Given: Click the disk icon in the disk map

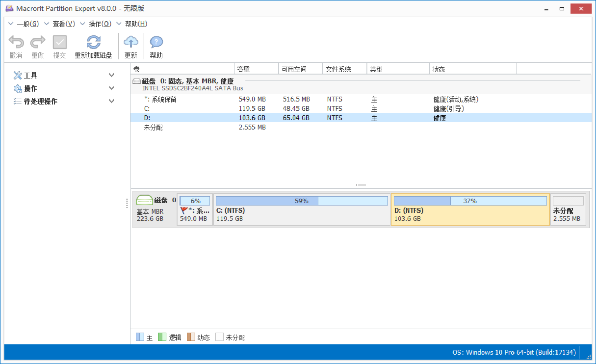Looking at the screenshot, I should pyautogui.click(x=144, y=200).
